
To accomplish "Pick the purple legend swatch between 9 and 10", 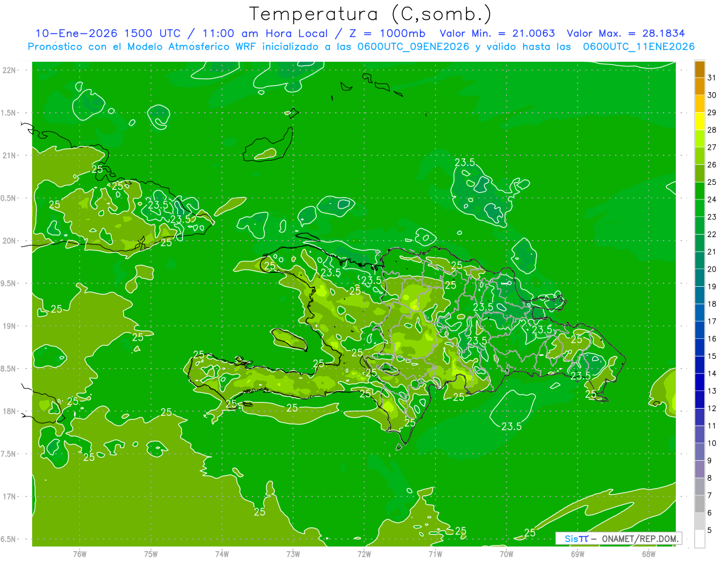I will coord(699,452).
